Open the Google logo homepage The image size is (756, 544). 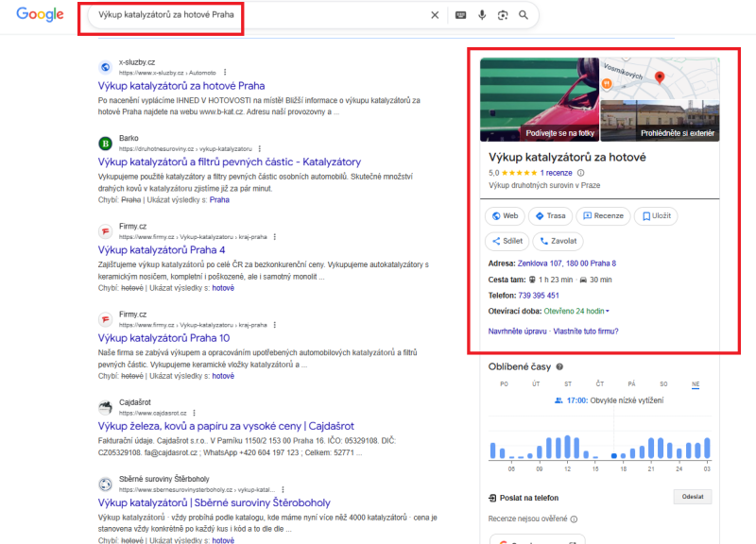pyautogui.click(x=40, y=14)
